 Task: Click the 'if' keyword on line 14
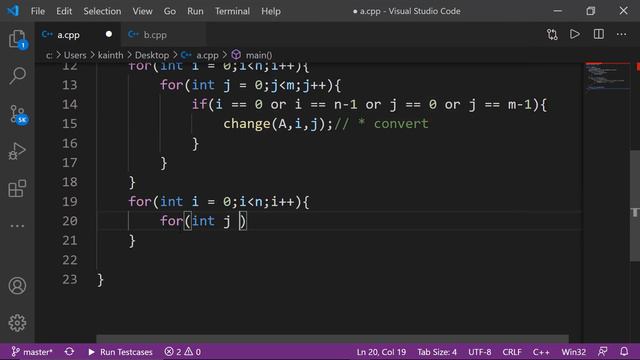click(200, 104)
